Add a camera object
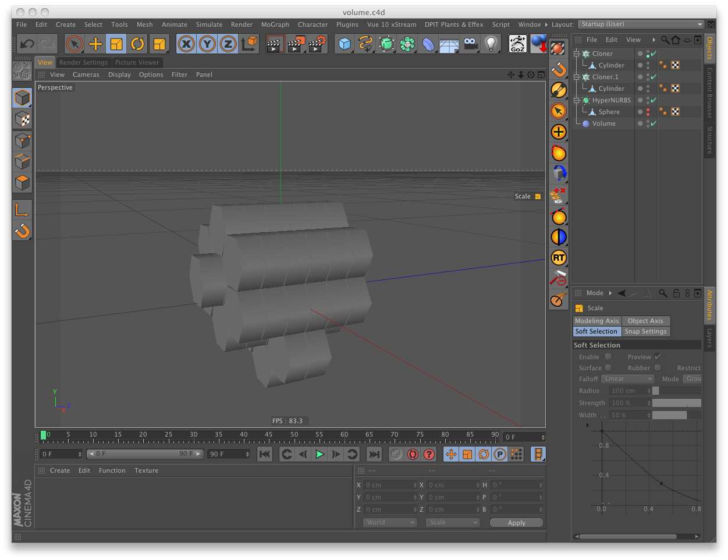Viewport: 728px width, 560px height. [x=471, y=44]
